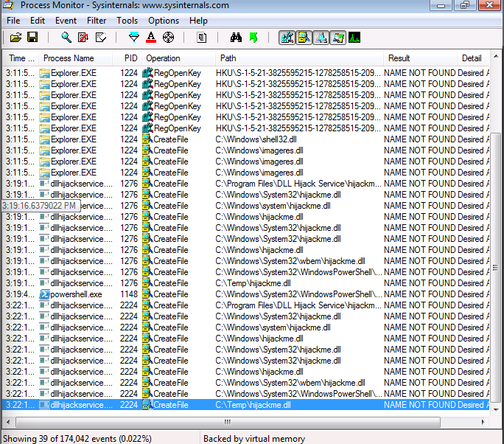This screenshot has width=504, height=444.
Task: Select the powershell.exe process row
Action: (246, 294)
